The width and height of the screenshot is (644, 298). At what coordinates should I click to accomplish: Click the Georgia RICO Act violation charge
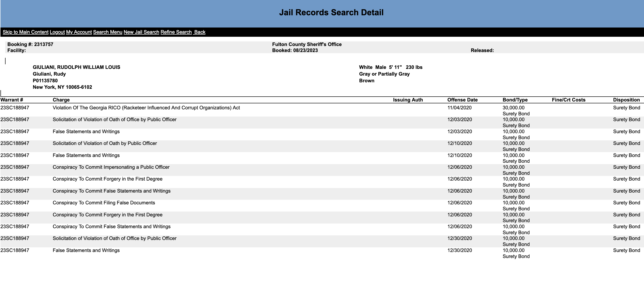(x=146, y=108)
